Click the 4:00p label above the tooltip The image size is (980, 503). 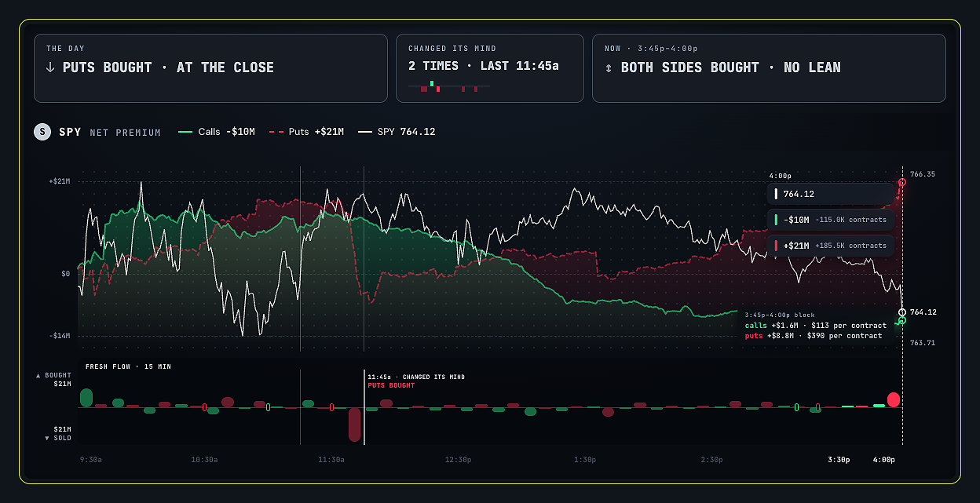pyautogui.click(x=781, y=176)
